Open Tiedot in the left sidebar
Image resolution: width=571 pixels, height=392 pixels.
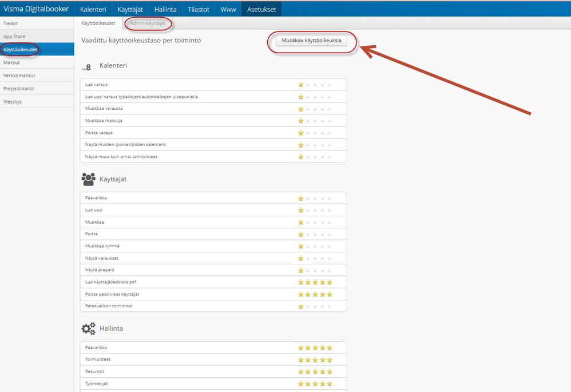(37, 23)
